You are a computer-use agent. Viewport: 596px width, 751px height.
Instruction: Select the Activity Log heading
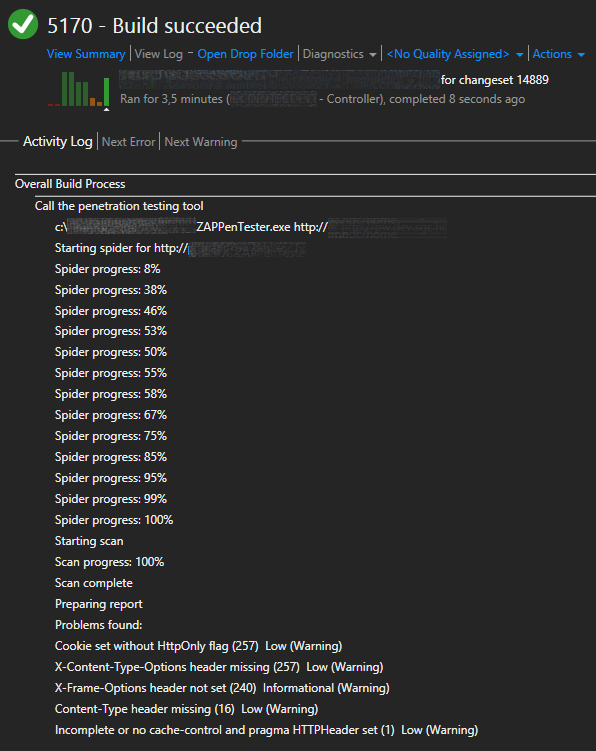point(57,141)
